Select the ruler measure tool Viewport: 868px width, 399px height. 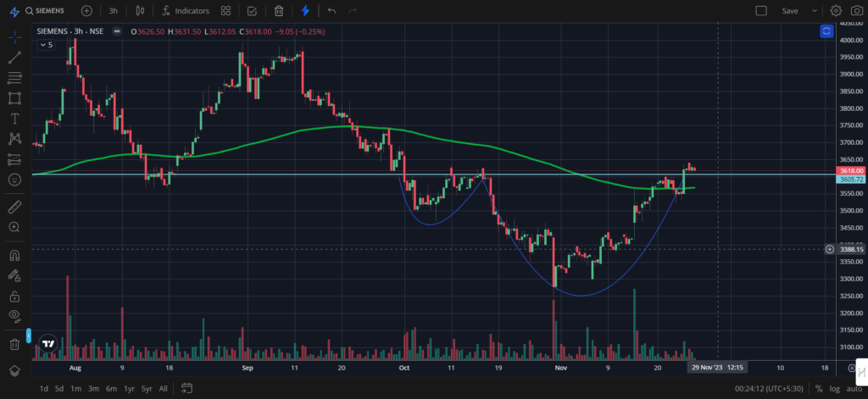pos(15,208)
